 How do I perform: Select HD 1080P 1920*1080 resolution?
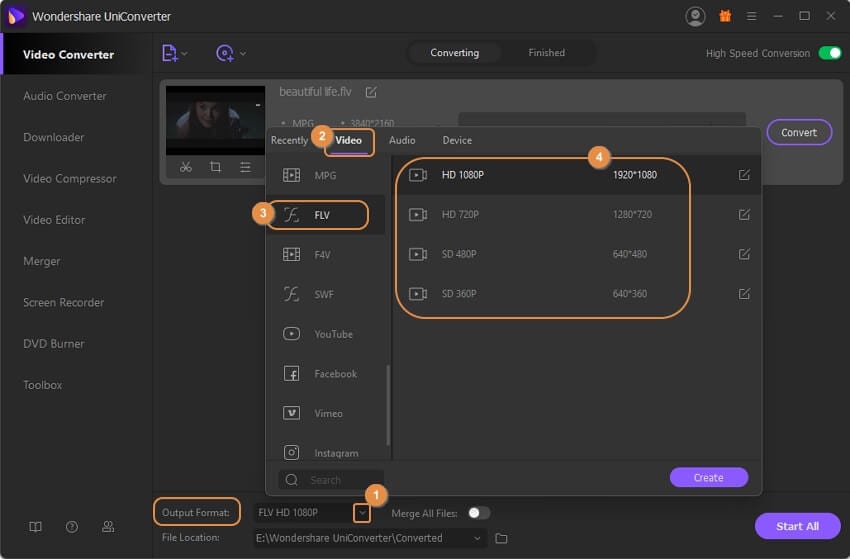(576, 175)
